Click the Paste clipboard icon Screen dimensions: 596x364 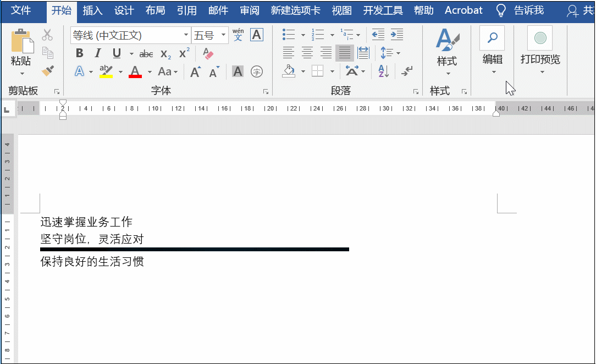pyautogui.click(x=22, y=41)
